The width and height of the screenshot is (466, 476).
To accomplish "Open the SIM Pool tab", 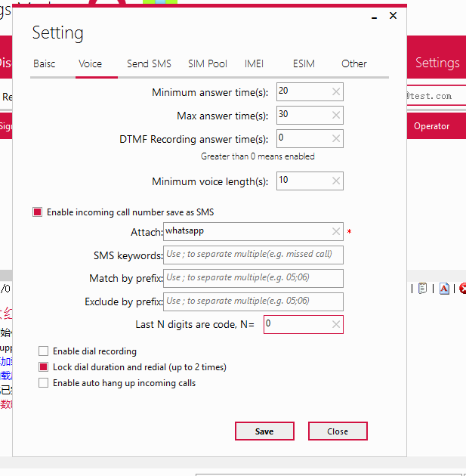I will coord(208,63).
